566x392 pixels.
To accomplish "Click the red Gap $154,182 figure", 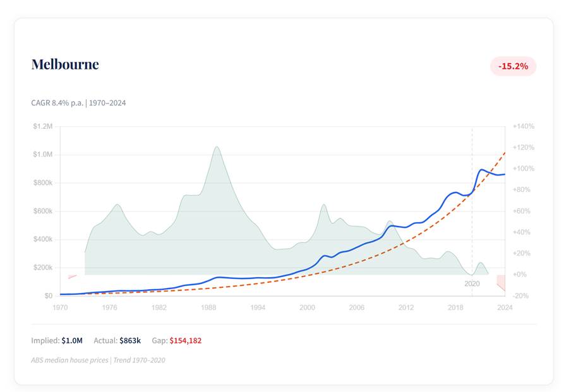I will pyautogui.click(x=185, y=341).
